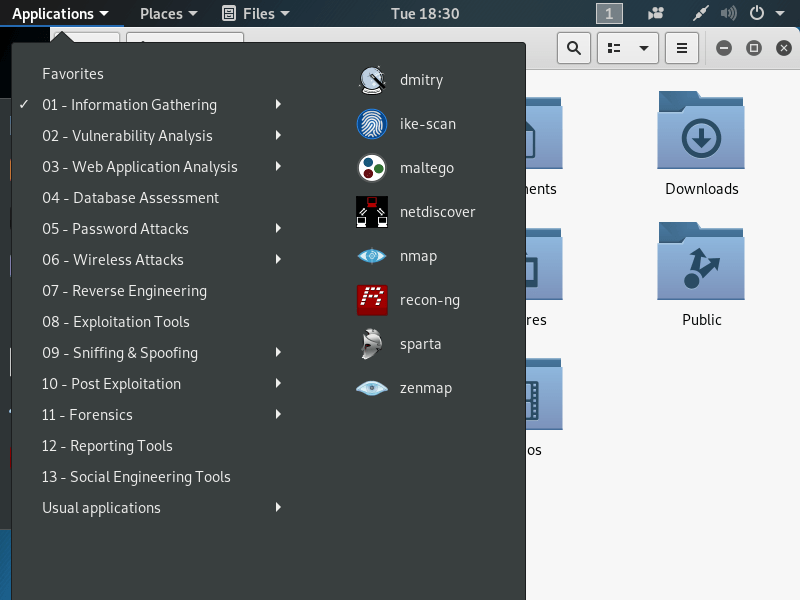Click the Downloads folder name
Viewport: 800px width, 600px height.
(x=702, y=189)
